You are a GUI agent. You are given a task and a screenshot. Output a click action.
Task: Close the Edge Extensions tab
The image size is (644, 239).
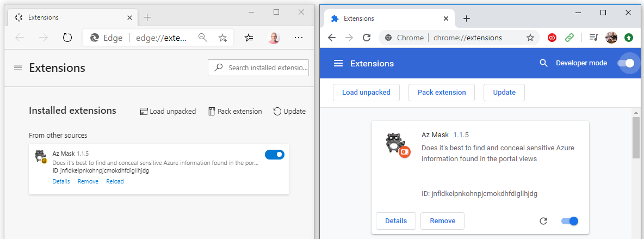130,17
